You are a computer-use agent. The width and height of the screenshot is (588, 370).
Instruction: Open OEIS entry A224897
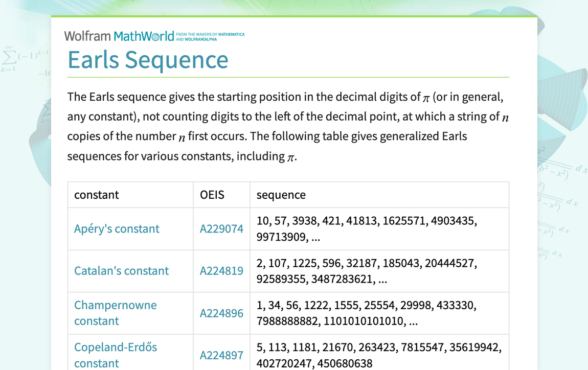click(221, 355)
